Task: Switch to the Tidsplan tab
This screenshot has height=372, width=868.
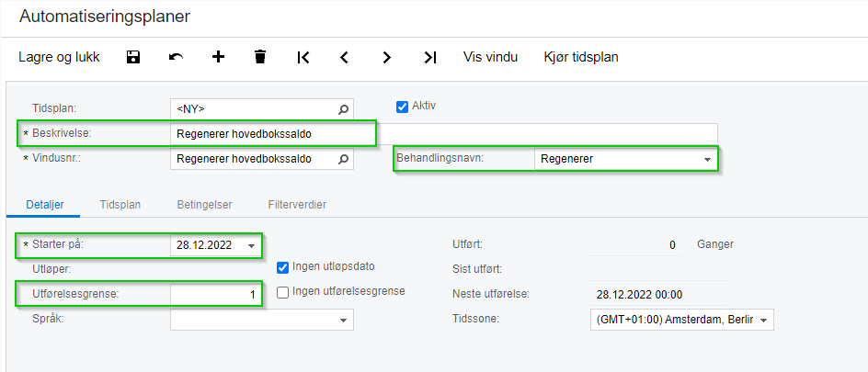Action: point(120,205)
